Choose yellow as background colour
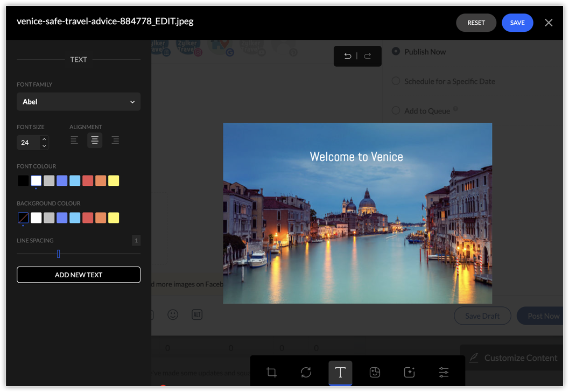The height and width of the screenshot is (392, 569). tap(114, 218)
